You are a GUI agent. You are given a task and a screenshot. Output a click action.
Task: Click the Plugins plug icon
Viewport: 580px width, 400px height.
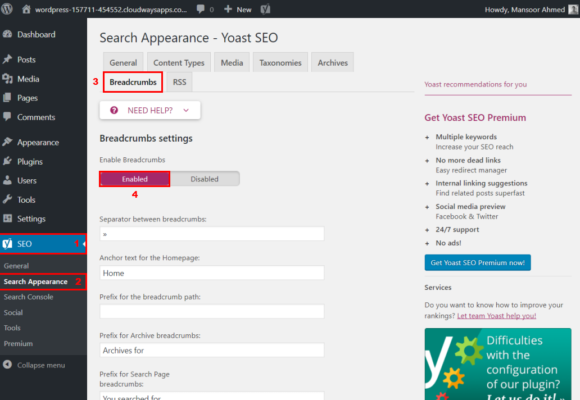(7, 161)
